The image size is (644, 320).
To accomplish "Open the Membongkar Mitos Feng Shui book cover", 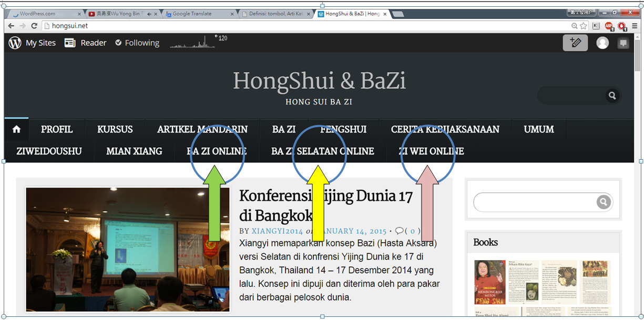I will point(489,282).
